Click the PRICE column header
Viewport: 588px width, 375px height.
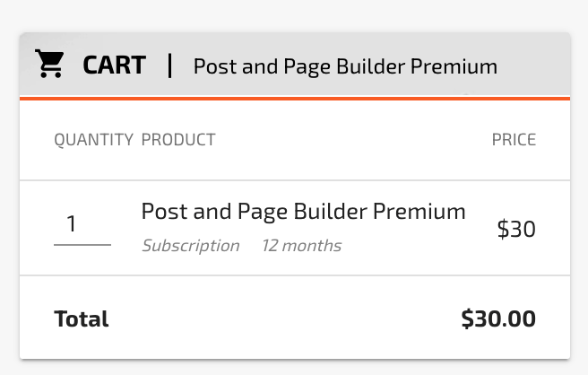[514, 140]
